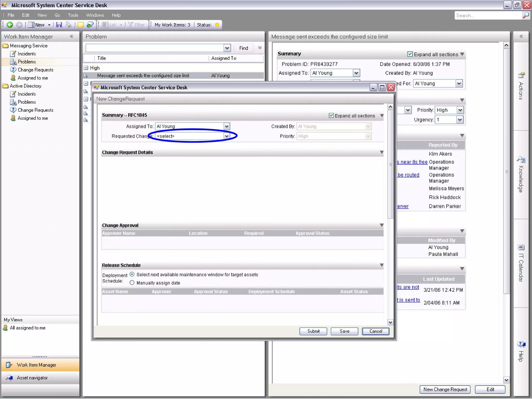This screenshot has height=399, width=532.
Task: Click the Print icon in toolbar
Action: click(68, 25)
